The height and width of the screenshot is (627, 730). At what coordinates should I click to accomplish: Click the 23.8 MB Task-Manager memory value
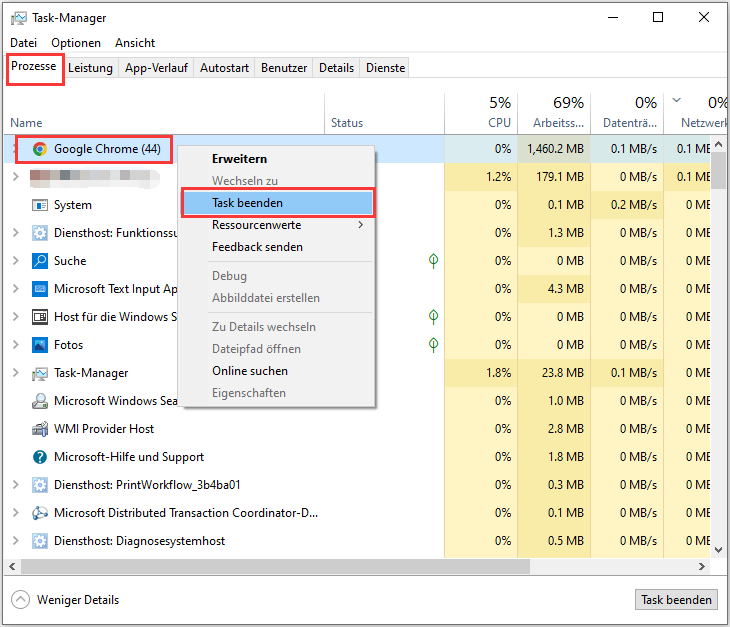tap(562, 373)
